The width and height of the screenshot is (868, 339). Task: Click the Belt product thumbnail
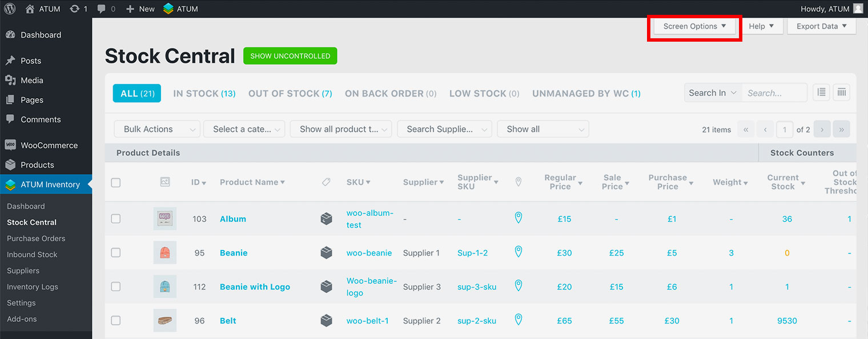click(x=164, y=321)
